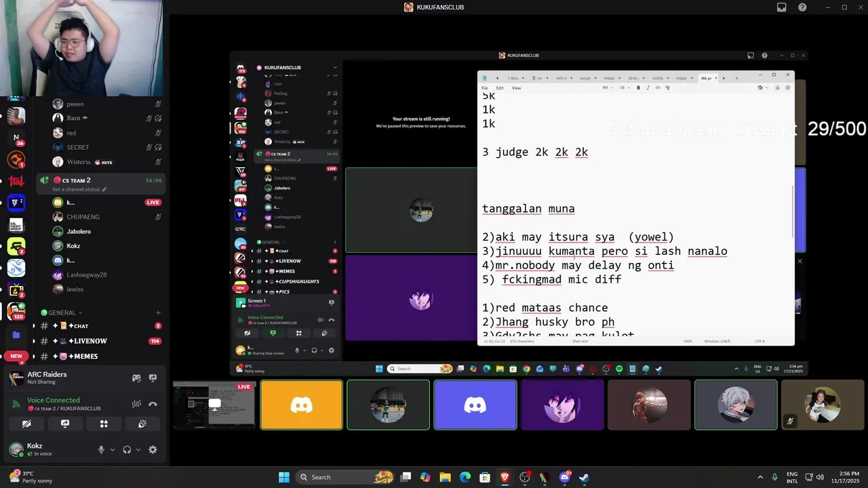Open Microsoft Edge from taskbar

coord(465,477)
